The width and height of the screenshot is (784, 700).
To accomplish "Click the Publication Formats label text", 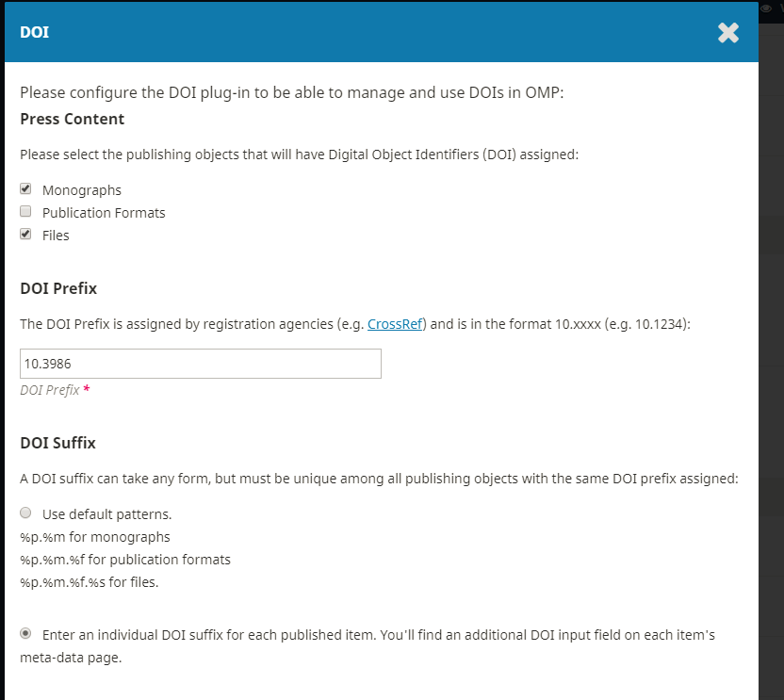I will pyautogui.click(x=104, y=213).
